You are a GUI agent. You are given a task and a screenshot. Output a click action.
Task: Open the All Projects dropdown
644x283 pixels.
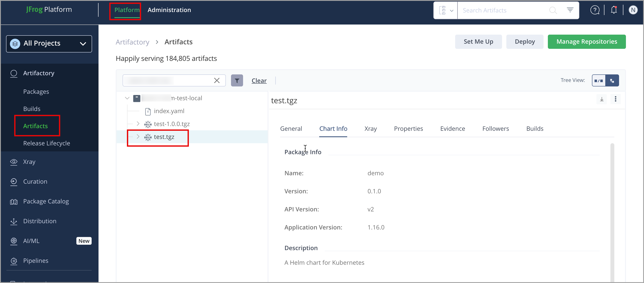(49, 43)
